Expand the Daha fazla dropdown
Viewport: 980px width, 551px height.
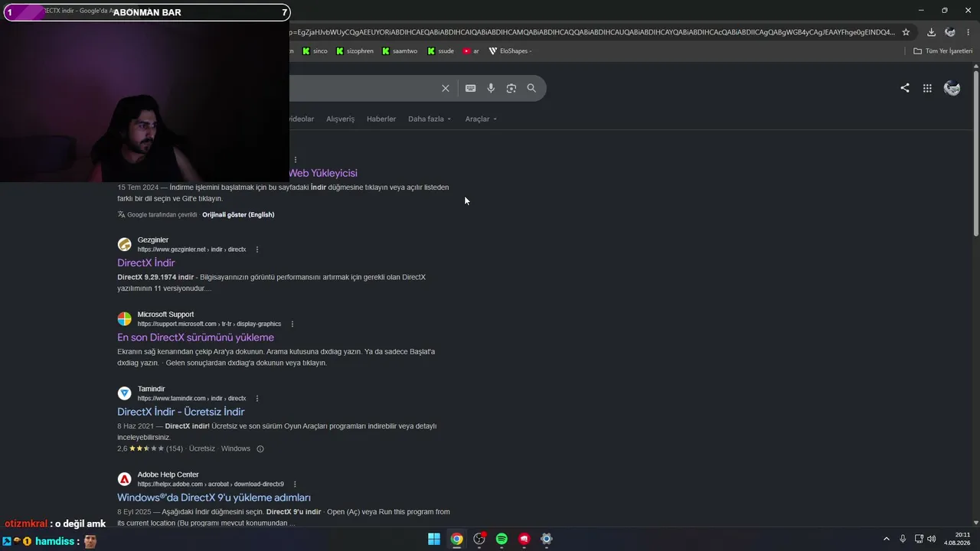point(430,119)
